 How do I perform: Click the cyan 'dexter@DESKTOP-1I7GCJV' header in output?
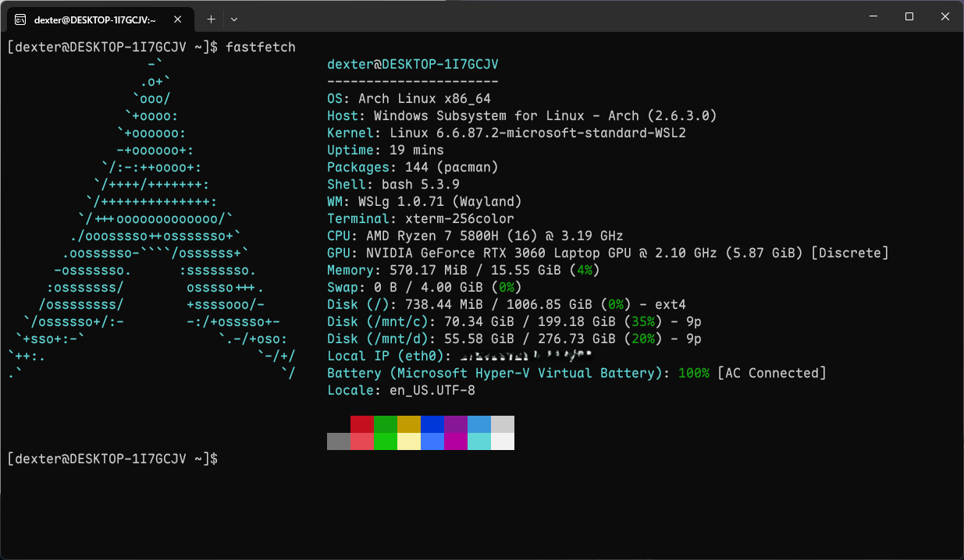tap(413, 65)
